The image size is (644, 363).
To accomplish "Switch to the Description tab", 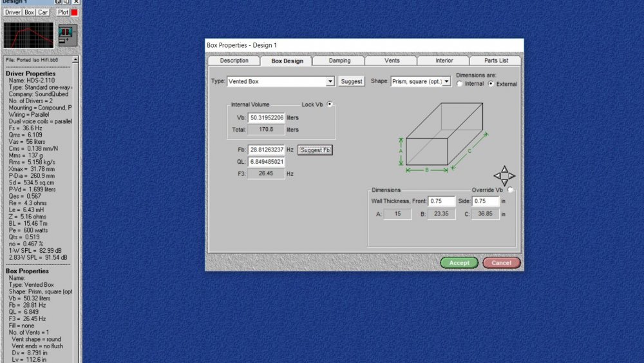I will pos(234,61).
